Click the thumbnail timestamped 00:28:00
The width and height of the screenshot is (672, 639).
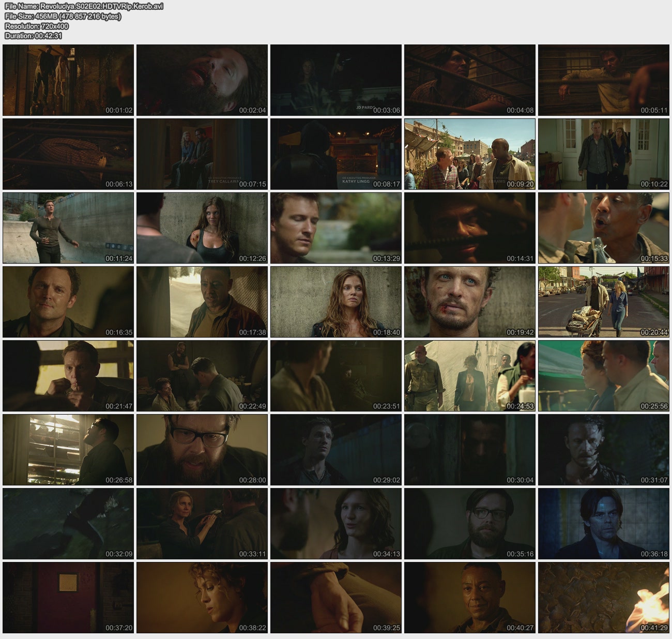(x=202, y=450)
